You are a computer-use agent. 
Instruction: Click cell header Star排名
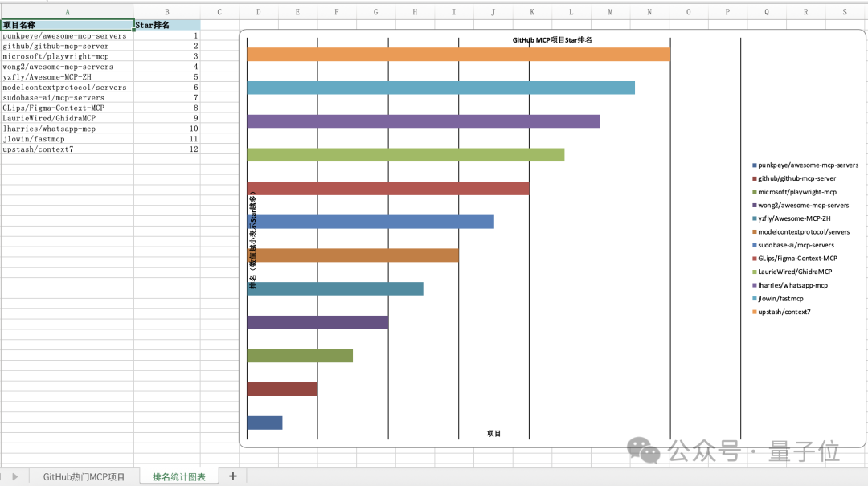point(166,25)
